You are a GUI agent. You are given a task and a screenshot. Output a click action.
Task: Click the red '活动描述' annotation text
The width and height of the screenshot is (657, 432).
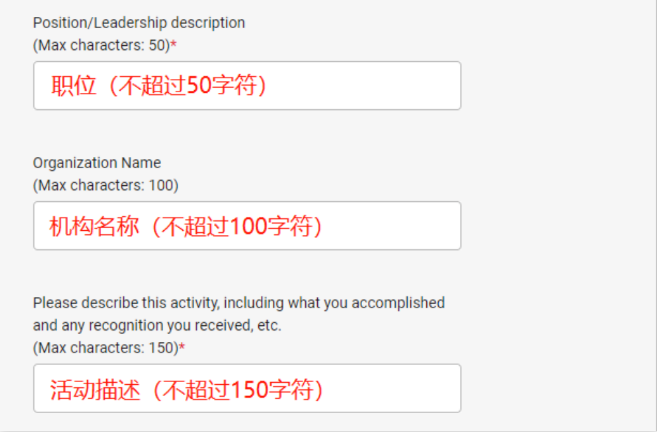point(95,390)
